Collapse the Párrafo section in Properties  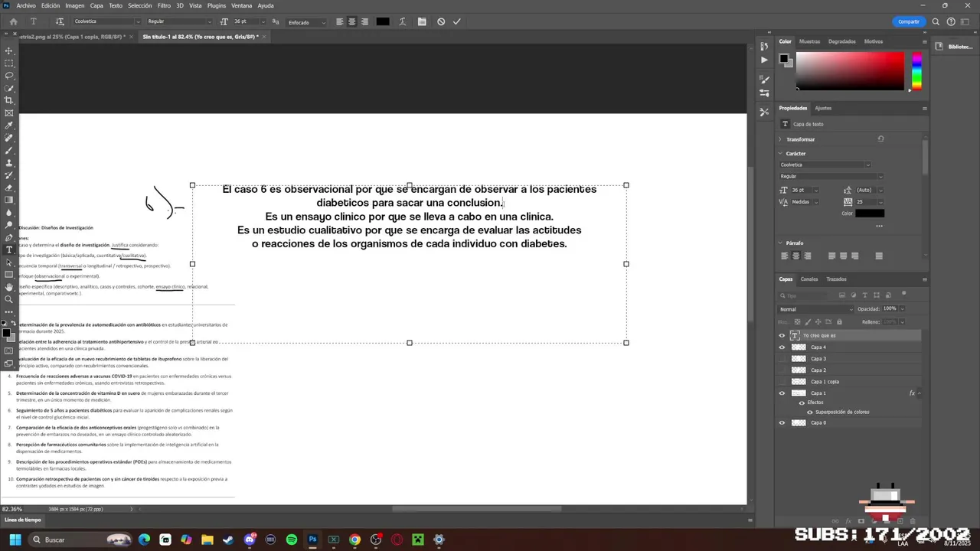779,243
